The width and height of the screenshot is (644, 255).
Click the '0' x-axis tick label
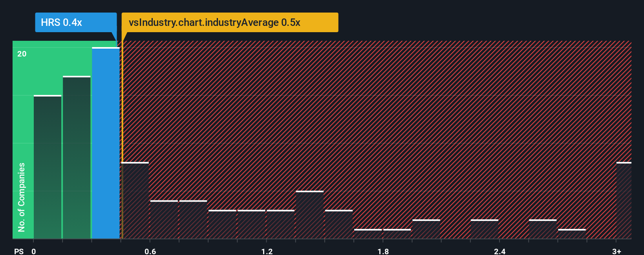pos(34,251)
